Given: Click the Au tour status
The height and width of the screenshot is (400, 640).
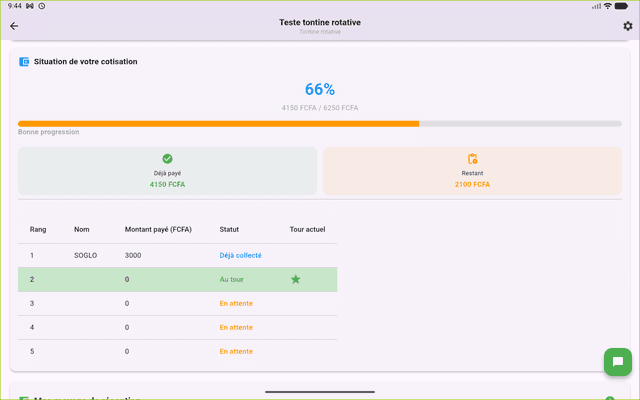Looking at the screenshot, I should coord(231,280).
